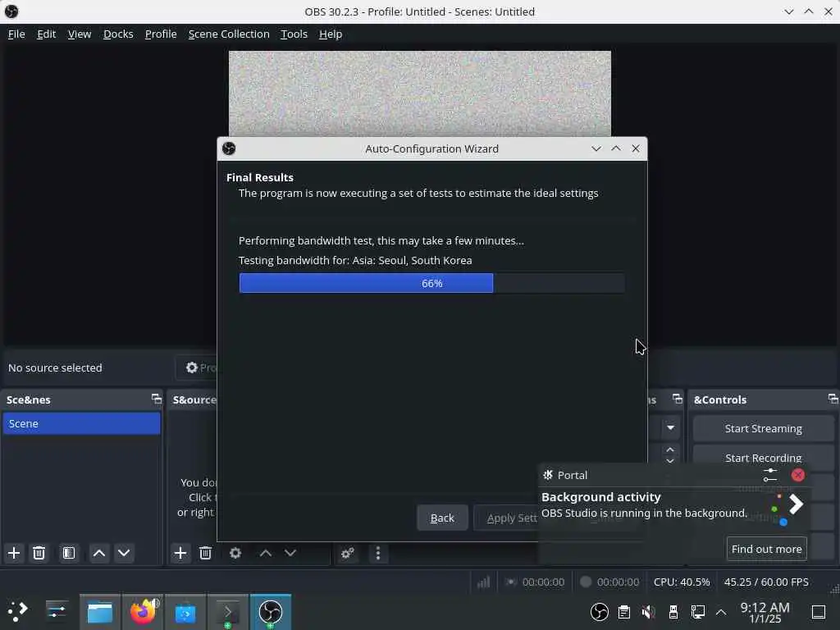
Task: Open advanced audio properties gears icon
Action: click(x=348, y=553)
